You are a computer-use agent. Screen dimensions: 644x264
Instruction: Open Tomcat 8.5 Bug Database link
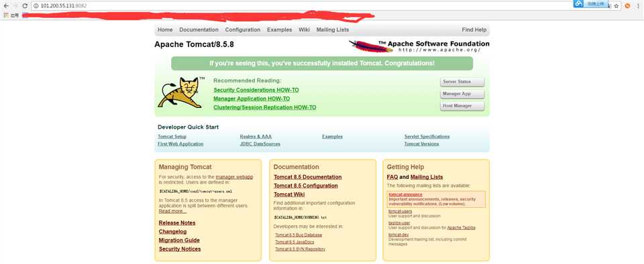[x=299, y=235]
